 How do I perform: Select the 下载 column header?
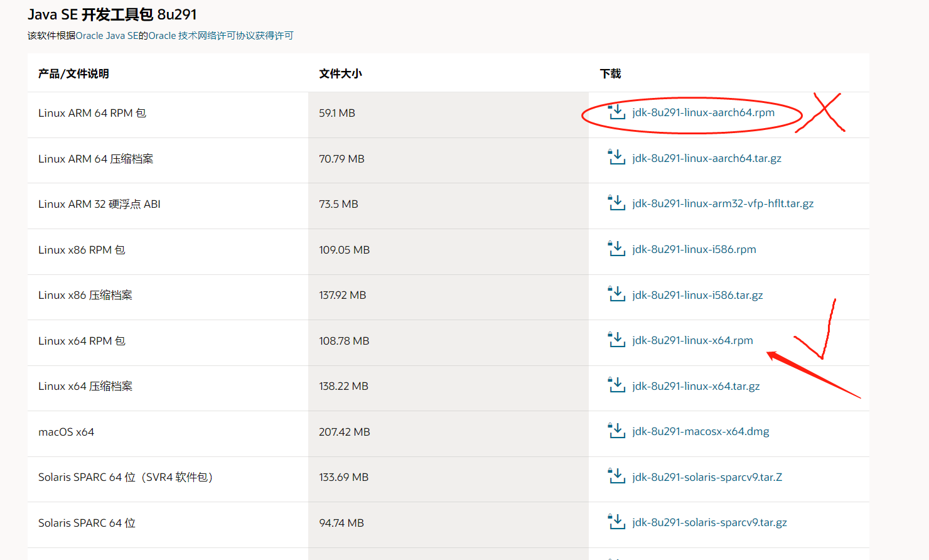pyautogui.click(x=610, y=73)
